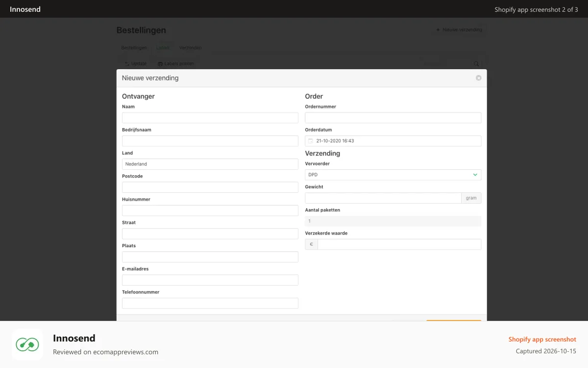Focus the E-mailadres input field

coord(210,280)
